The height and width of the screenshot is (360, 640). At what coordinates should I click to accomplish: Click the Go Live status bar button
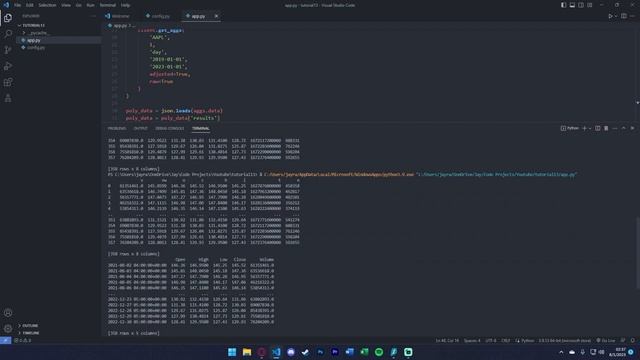[606, 340]
